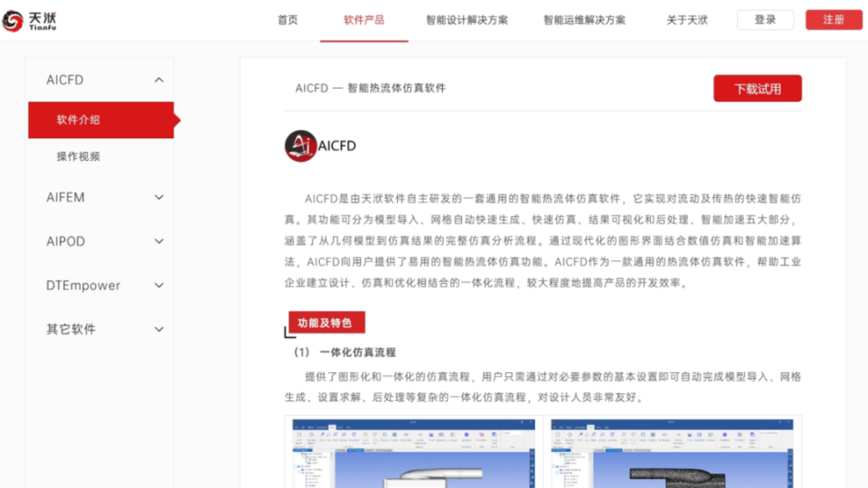Click the AICFD sidebar heading
The image size is (868, 488).
tap(65, 80)
